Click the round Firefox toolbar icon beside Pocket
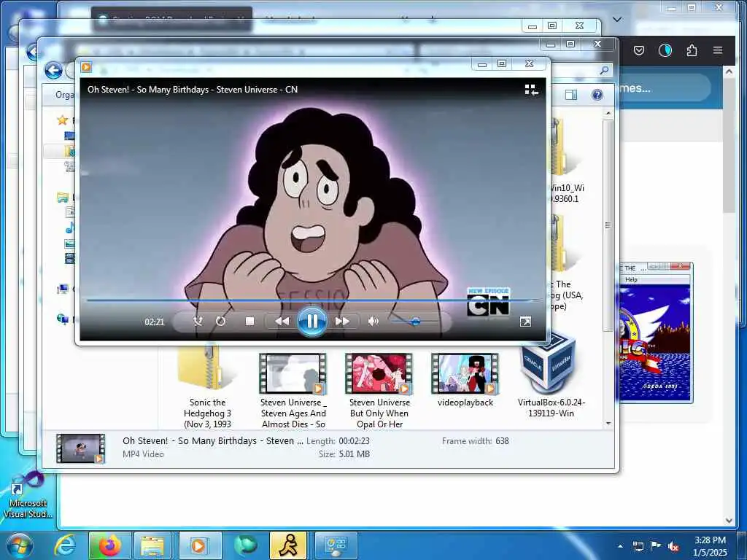This screenshot has width=747, height=560. (x=665, y=50)
